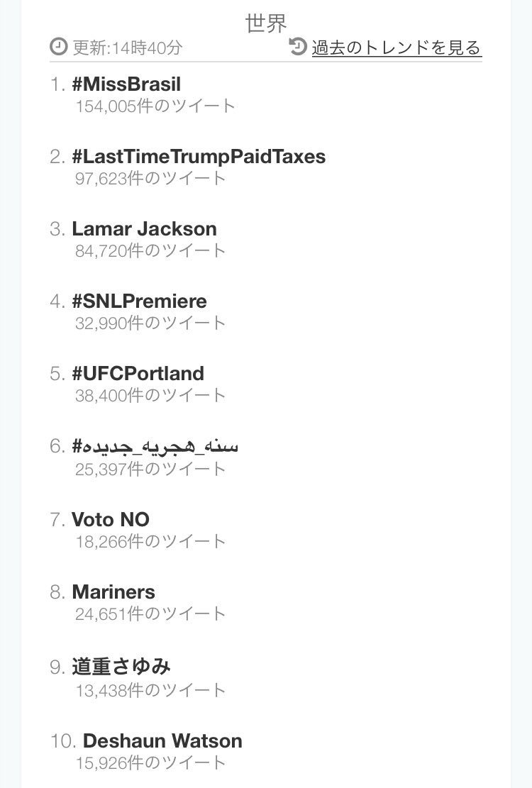Screen dimensions: 532x788
Task: Select the #LastTimeTrumpPaidTaxes hashtag
Action: pyautogui.click(x=199, y=157)
